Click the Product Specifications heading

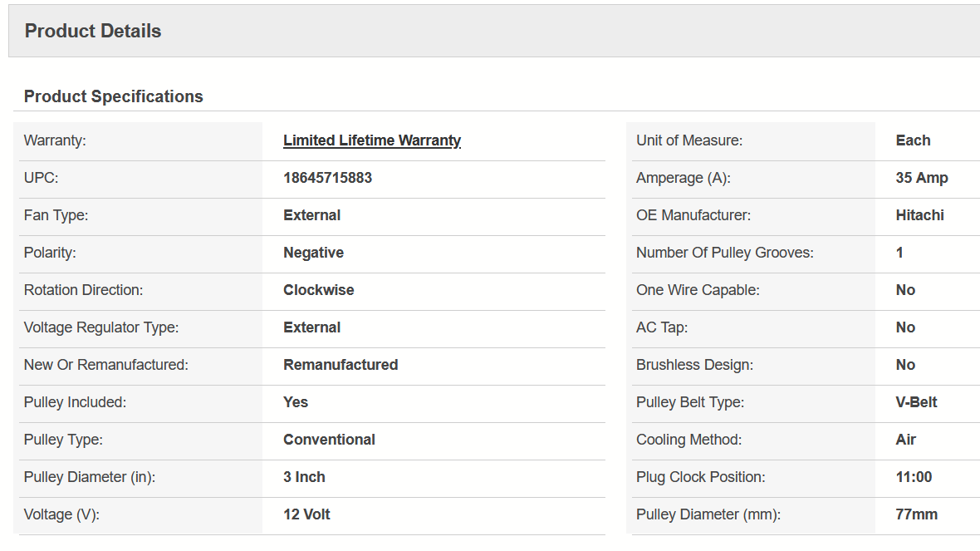point(113,96)
